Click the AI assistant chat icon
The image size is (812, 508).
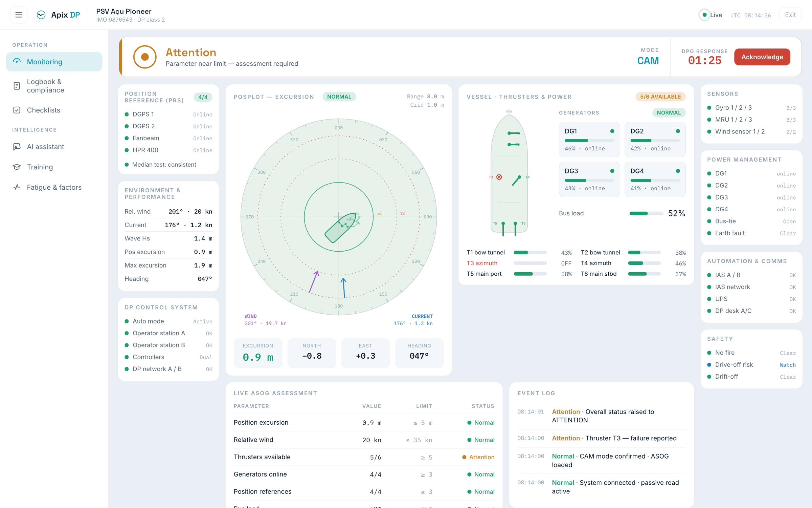(17, 147)
